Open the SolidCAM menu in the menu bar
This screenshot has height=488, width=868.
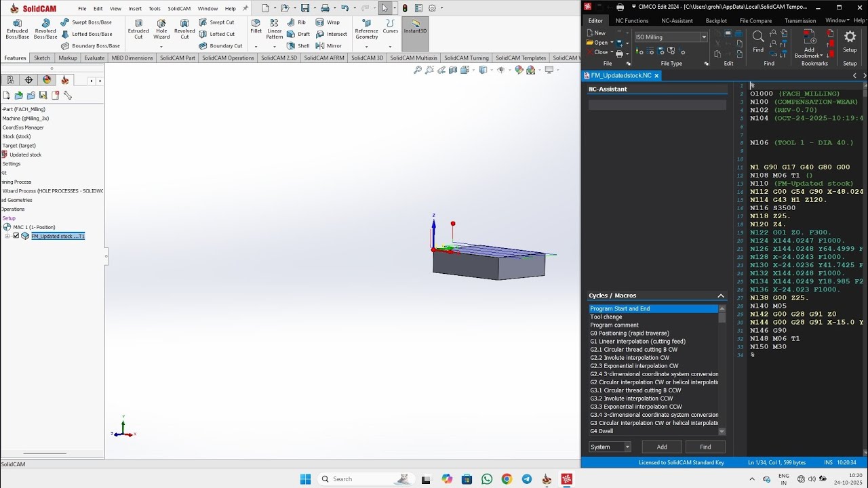(x=179, y=9)
